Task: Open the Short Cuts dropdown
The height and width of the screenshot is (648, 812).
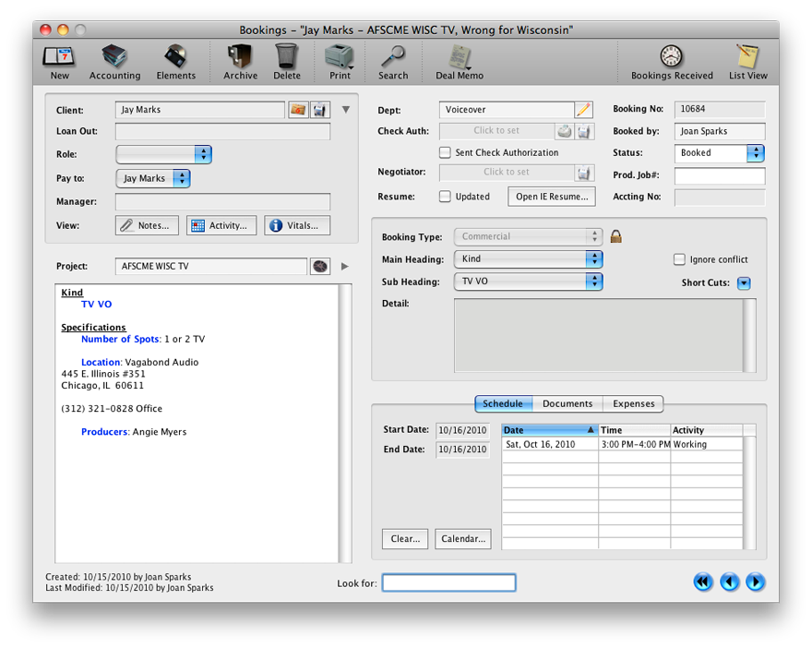Action: coord(744,283)
